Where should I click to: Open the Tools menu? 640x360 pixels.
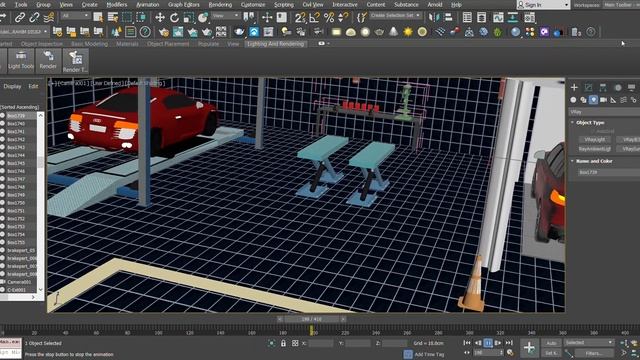point(21,5)
